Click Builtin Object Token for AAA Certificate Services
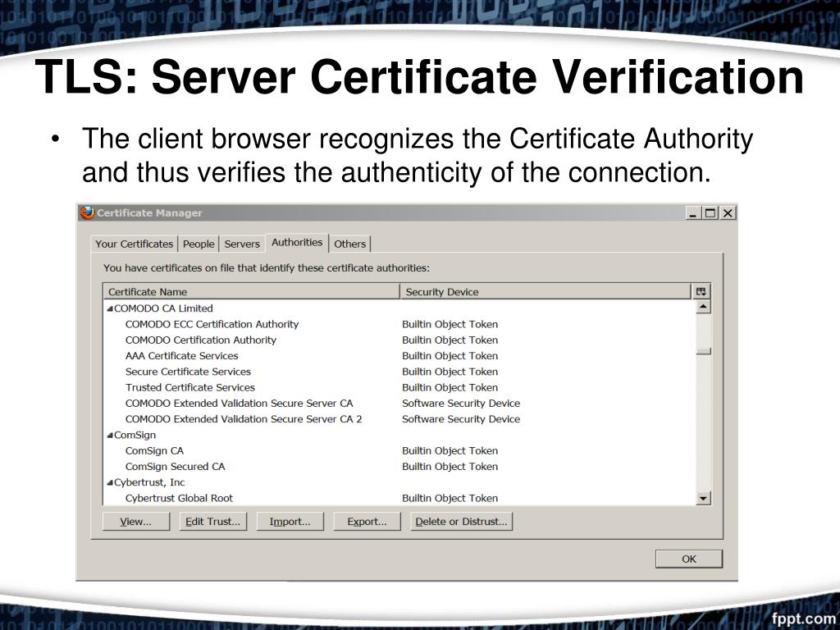 [450, 356]
